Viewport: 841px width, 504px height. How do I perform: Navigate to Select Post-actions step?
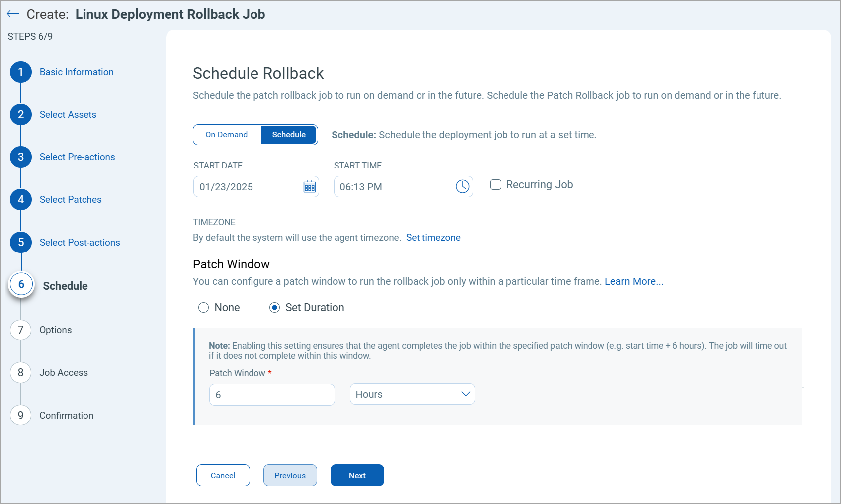[20, 242]
